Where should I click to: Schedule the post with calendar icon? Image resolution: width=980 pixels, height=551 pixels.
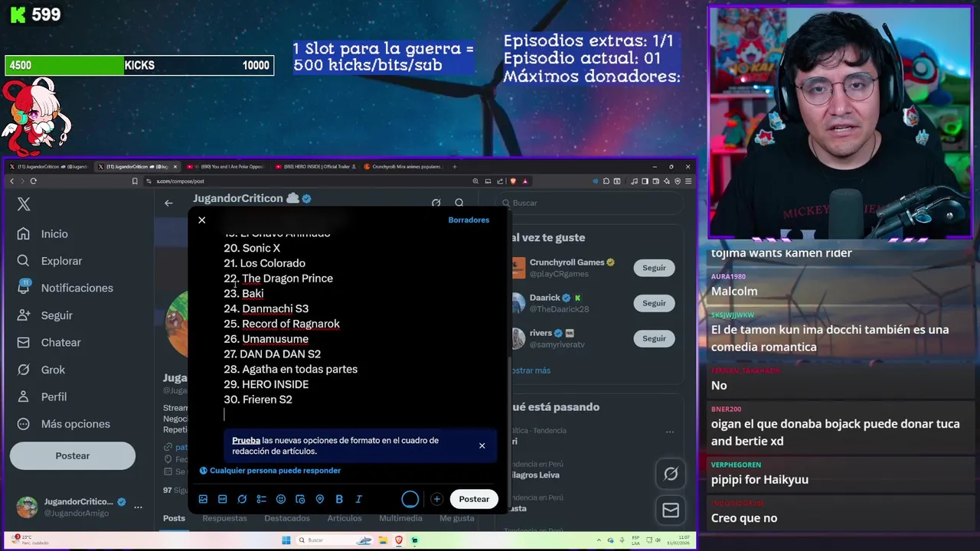click(x=300, y=499)
